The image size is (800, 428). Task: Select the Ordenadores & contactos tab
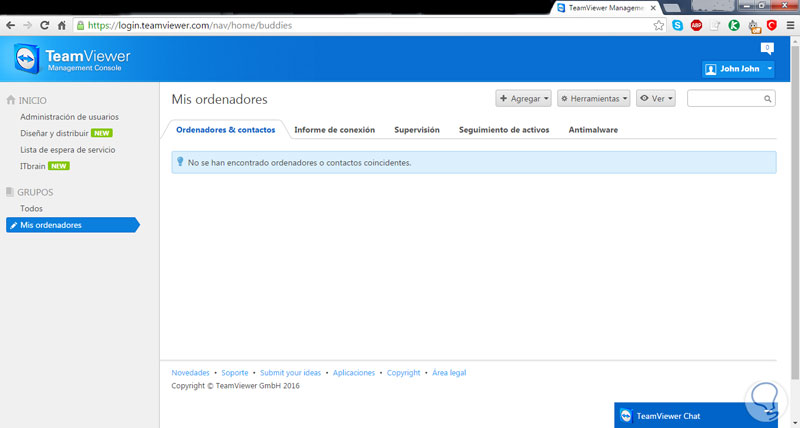click(x=226, y=130)
